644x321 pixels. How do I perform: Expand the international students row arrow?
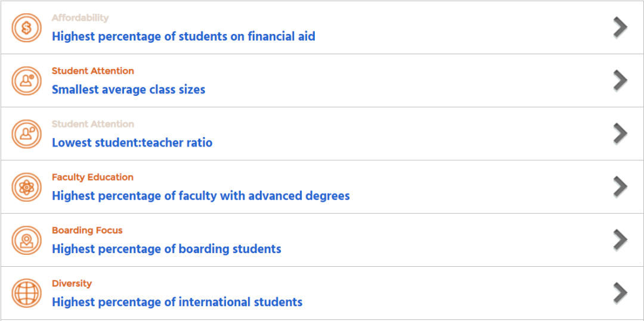click(620, 293)
